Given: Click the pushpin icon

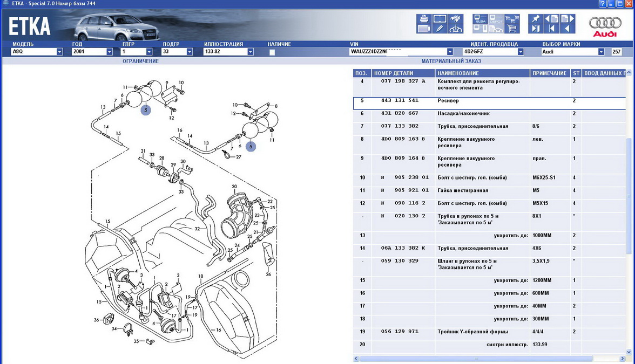Looking at the screenshot, I should coord(536,19).
